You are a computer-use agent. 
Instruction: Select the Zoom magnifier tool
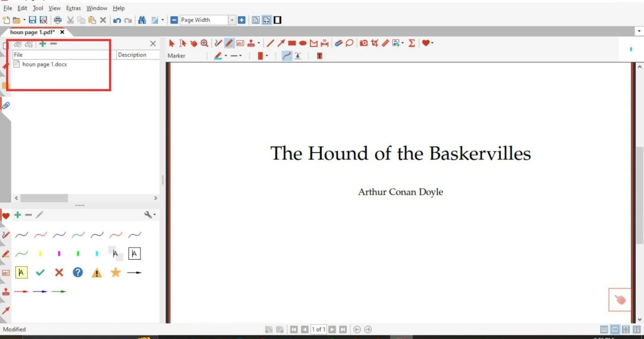(204, 43)
